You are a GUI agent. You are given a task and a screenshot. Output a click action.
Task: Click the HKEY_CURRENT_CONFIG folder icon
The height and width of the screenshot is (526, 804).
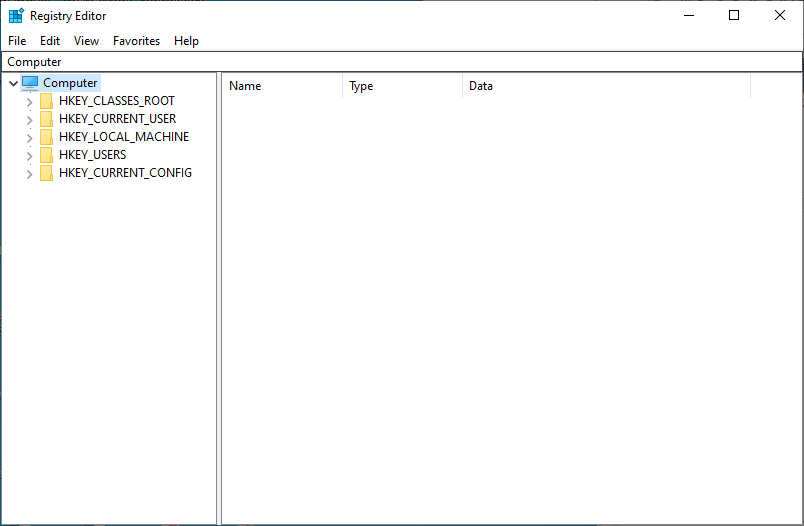(x=46, y=173)
